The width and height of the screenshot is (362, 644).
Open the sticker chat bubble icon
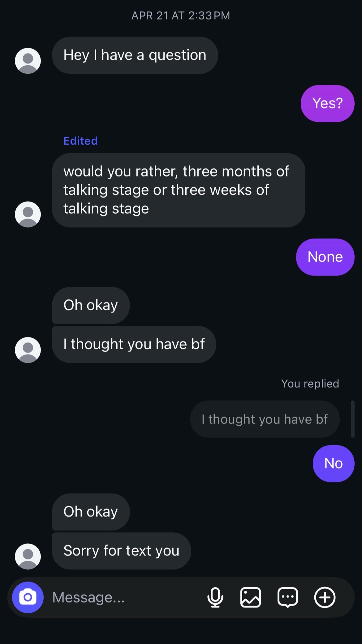[288, 598]
